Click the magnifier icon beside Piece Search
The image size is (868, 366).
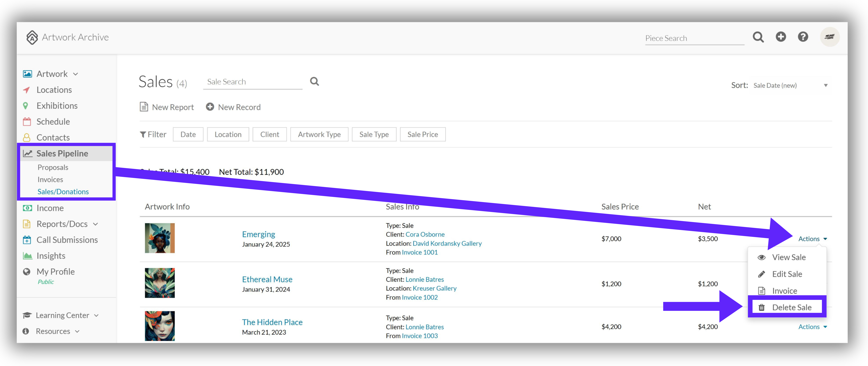(x=758, y=37)
